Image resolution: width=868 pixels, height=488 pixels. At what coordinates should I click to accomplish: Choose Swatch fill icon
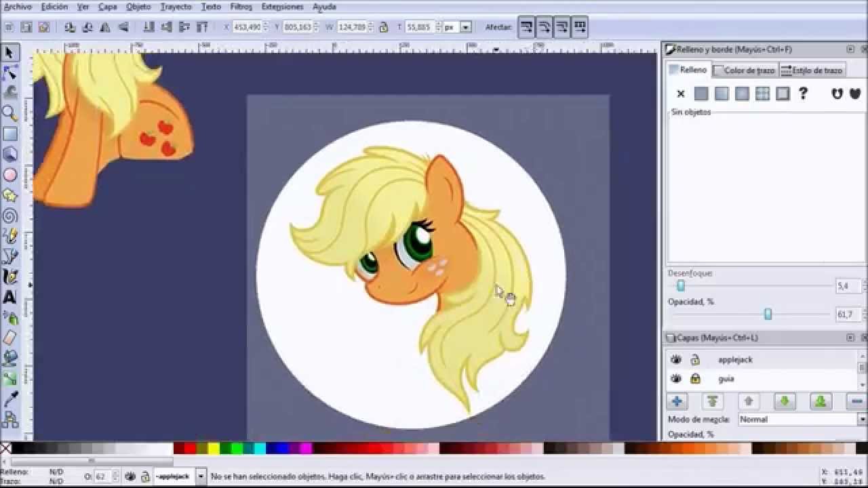[783, 94]
